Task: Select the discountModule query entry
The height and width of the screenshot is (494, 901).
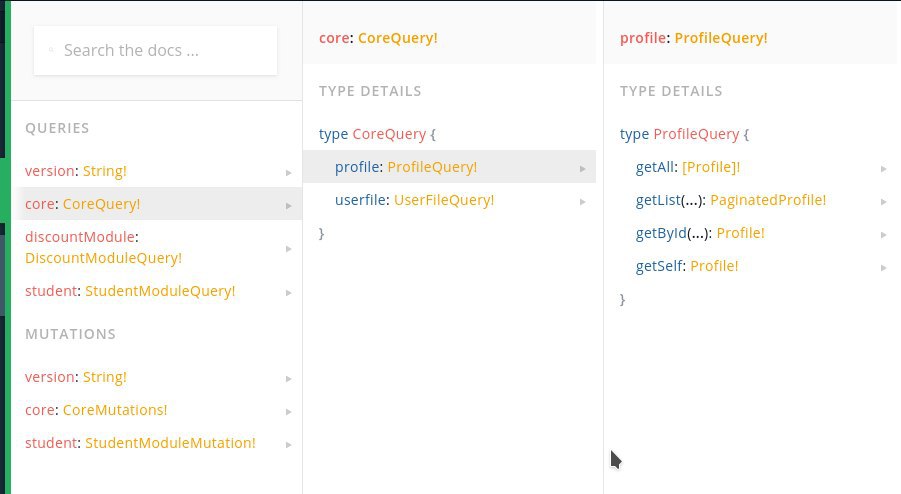Action: click(x=157, y=248)
